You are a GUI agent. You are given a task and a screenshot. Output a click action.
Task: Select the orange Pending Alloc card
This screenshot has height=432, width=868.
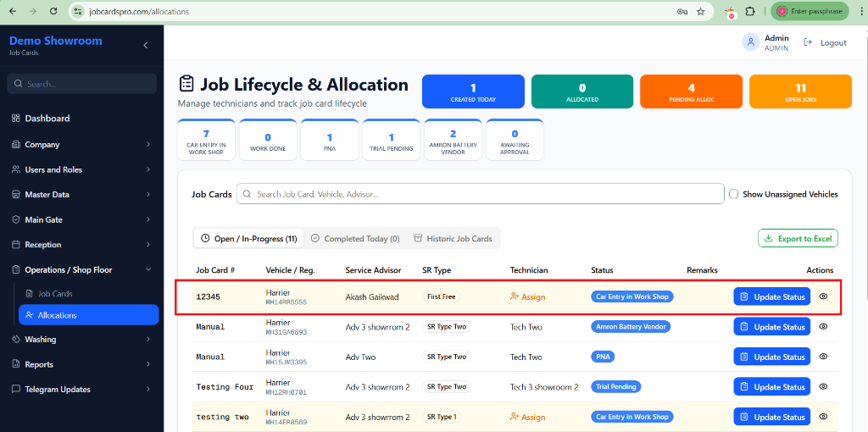[x=691, y=91]
